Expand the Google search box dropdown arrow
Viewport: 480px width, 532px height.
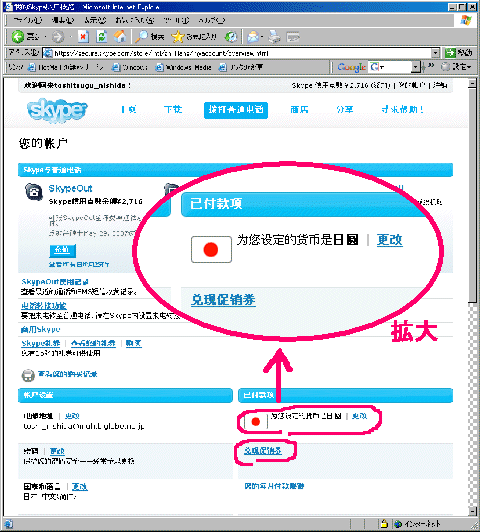(415, 67)
